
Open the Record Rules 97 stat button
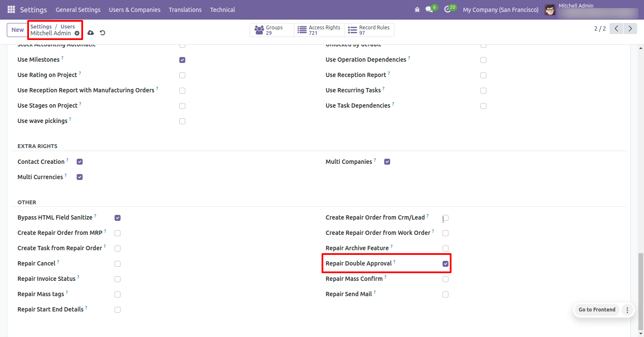tap(369, 30)
